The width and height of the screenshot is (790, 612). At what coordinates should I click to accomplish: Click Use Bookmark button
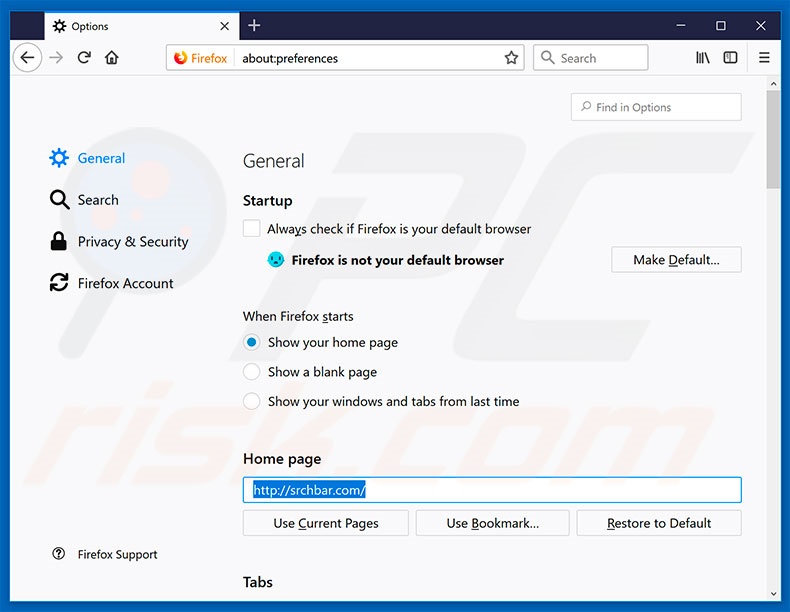[x=492, y=523]
